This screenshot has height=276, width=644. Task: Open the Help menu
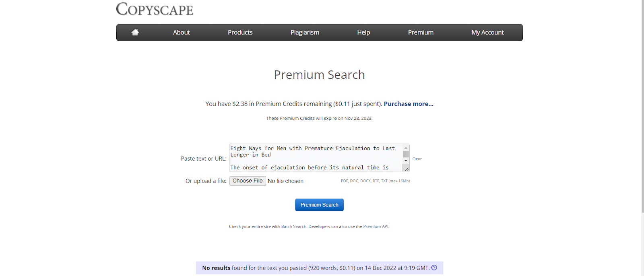(x=363, y=33)
